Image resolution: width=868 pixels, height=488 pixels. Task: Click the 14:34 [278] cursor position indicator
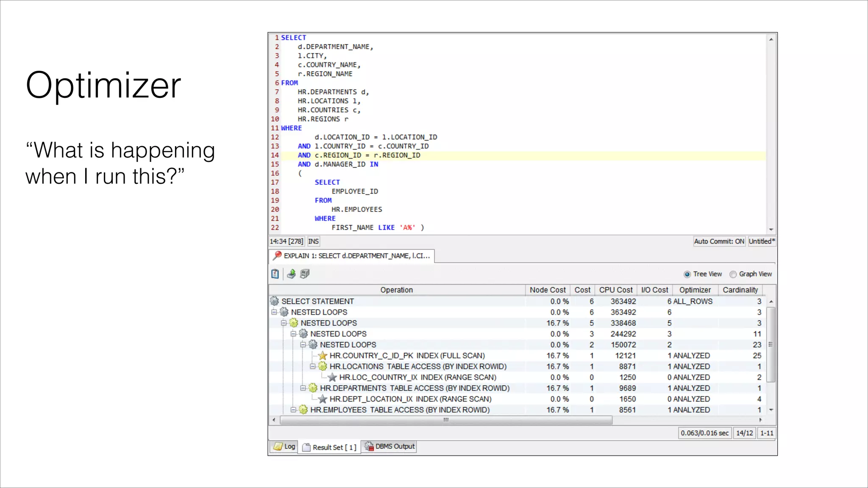coord(287,241)
